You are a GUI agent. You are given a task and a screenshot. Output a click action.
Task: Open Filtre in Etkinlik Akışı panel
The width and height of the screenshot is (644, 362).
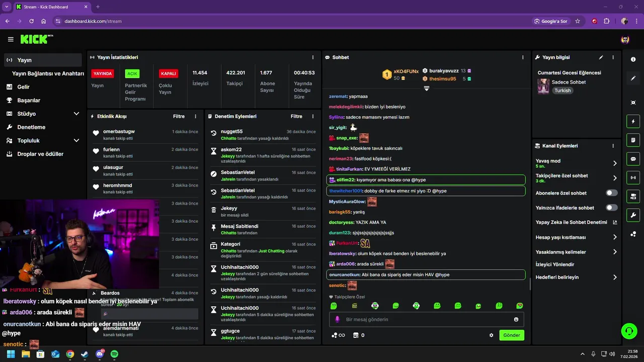click(179, 116)
